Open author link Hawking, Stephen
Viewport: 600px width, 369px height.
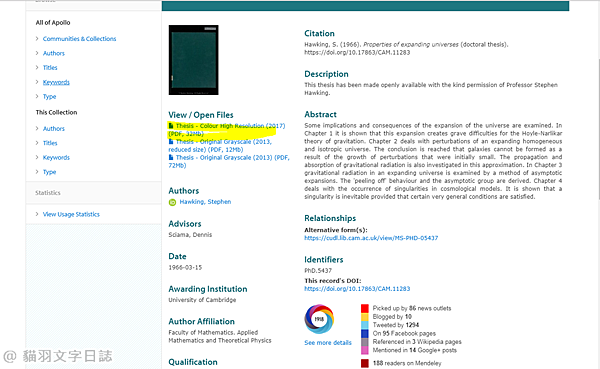click(x=205, y=202)
